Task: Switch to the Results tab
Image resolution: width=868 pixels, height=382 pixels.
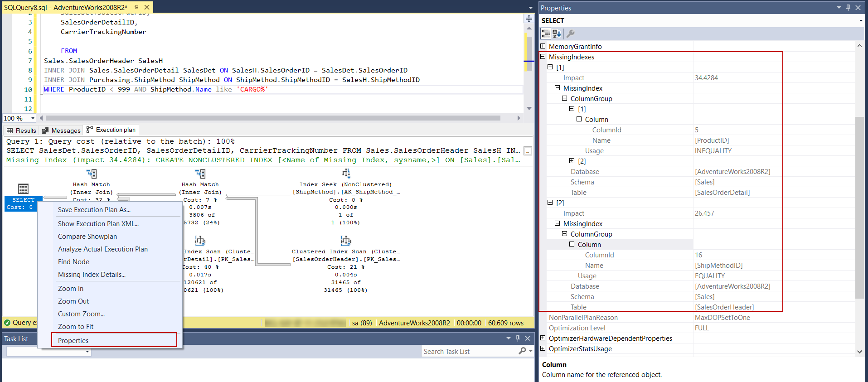Action: pyautogui.click(x=21, y=131)
